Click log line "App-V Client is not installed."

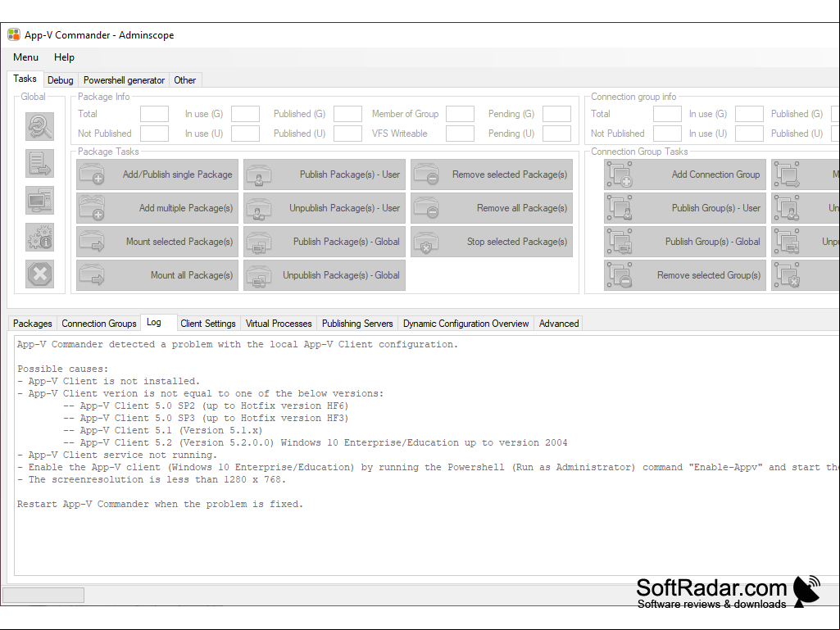(108, 382)
